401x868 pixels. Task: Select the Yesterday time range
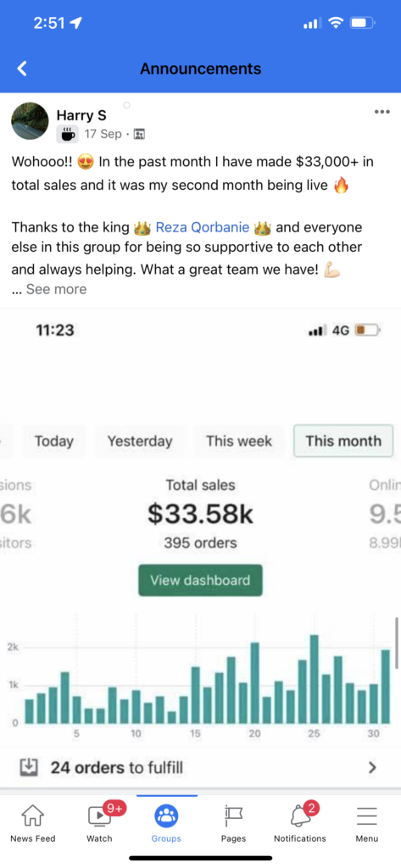(140, 441)
